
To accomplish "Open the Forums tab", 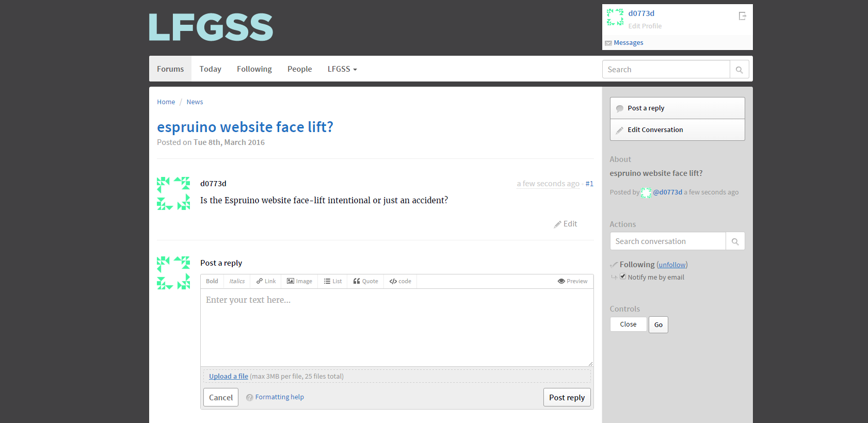I will (170, 69).
